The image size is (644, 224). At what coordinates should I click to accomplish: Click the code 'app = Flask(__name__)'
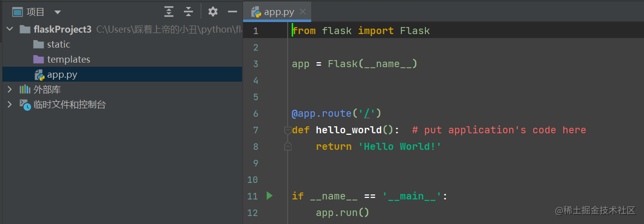355,64
